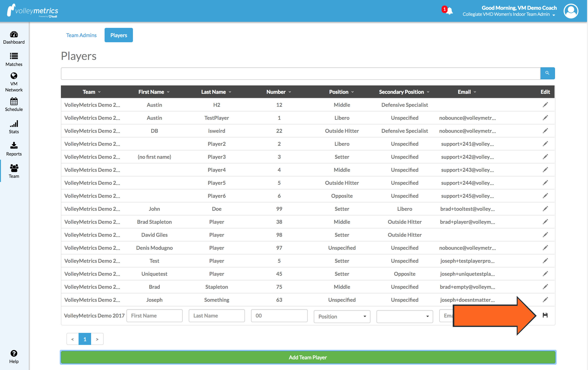Save the new player row with disk icon

tap(545, 315)
